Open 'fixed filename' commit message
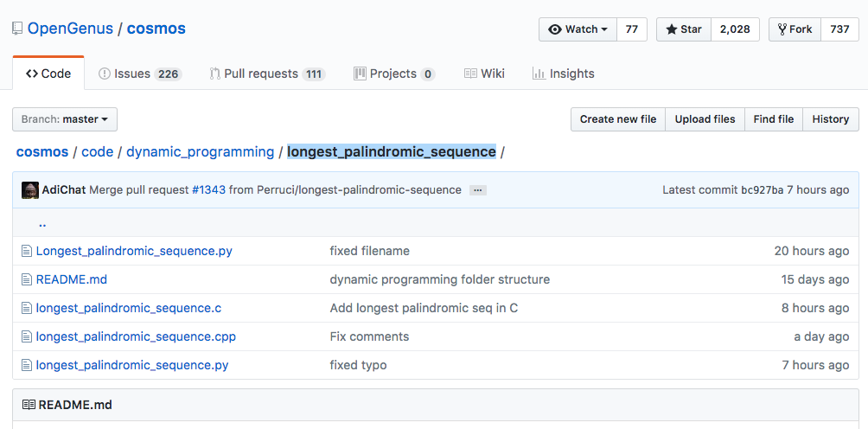 tap(370, 252)
